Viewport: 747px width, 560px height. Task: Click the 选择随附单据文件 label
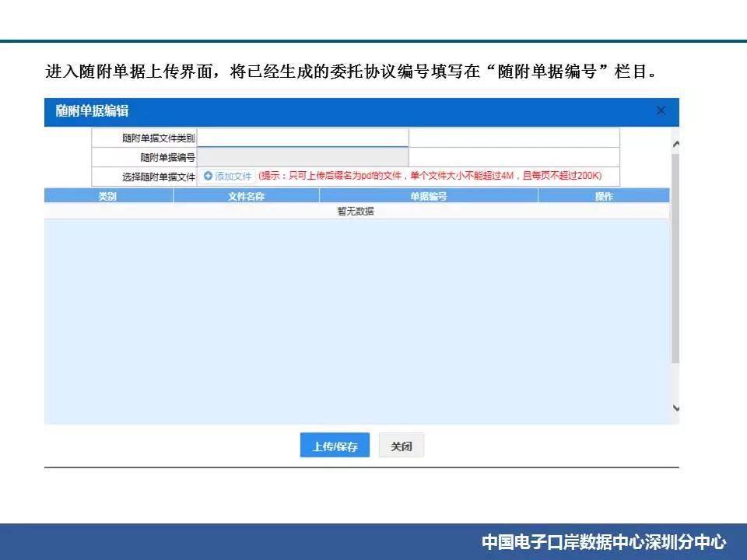[x=159, y=177]
